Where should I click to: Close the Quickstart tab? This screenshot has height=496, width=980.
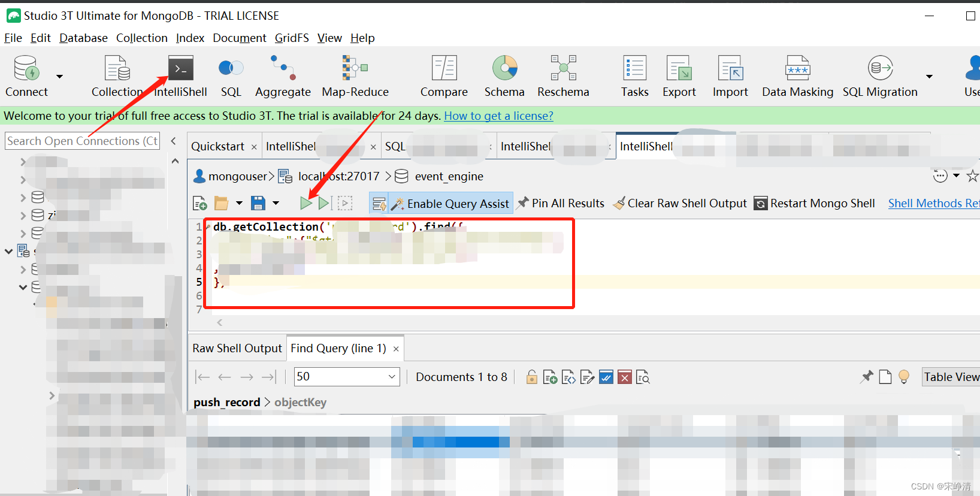coord(254,147)
